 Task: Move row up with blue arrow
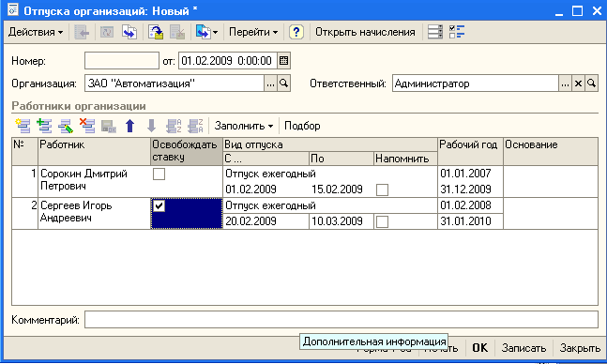[130, 126]
